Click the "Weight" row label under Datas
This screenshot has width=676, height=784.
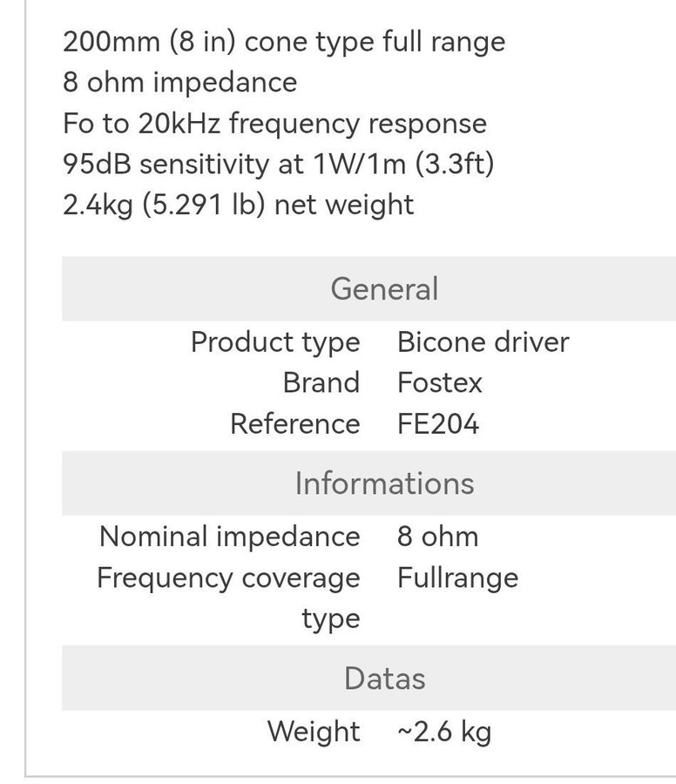(x=313, y=732)
